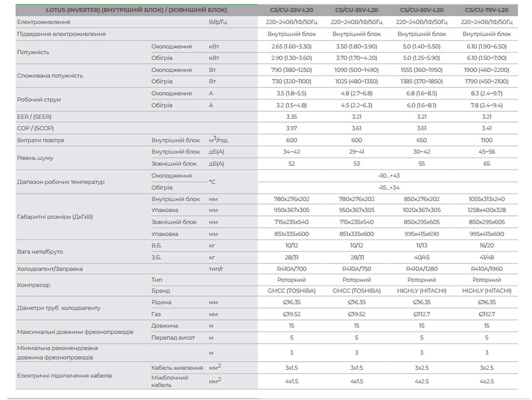
Task: Select the value '3.50 (1.80~3.90)'
Action: pyautogui.click(x=357, y=47)
